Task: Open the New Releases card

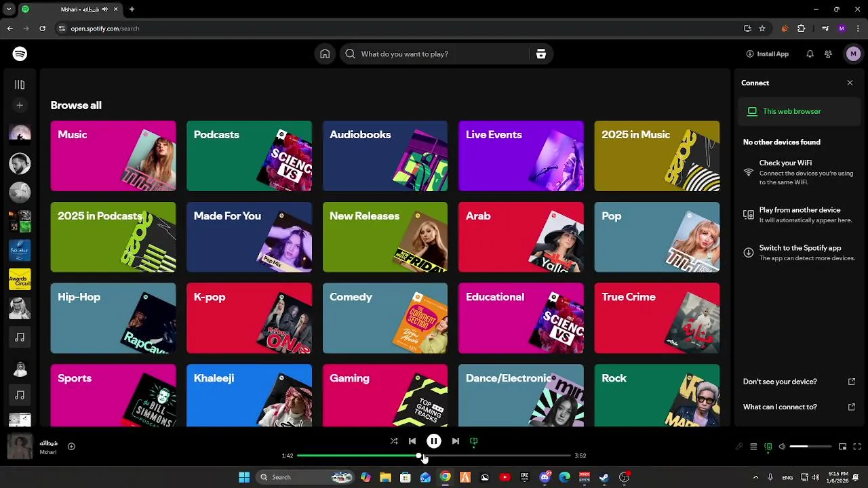Action: click(385, 237)
